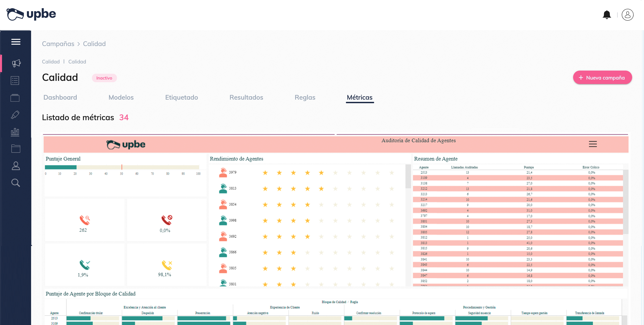Open notifications via the bell icon
644x325 pixels.
(607, 15)
